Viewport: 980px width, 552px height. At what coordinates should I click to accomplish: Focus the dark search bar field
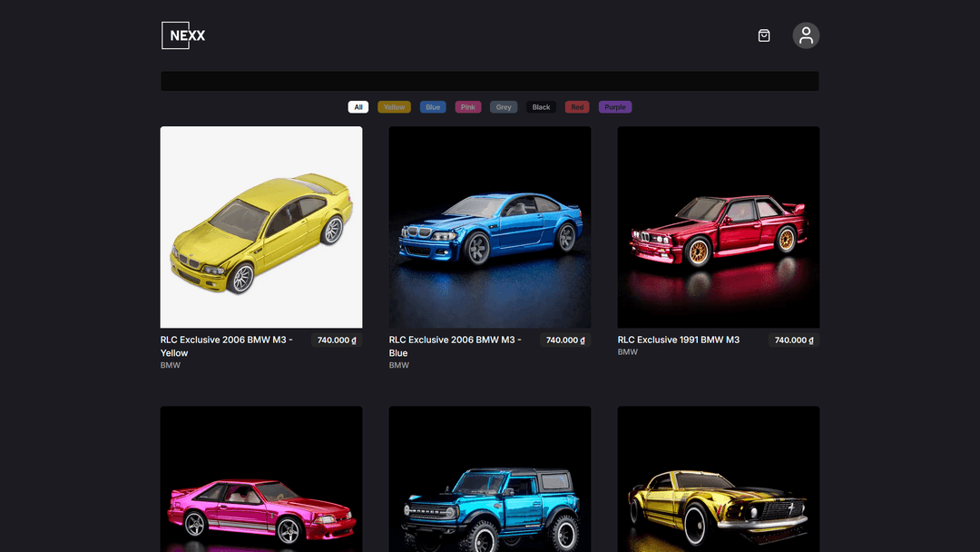click(x=489, y=82)
